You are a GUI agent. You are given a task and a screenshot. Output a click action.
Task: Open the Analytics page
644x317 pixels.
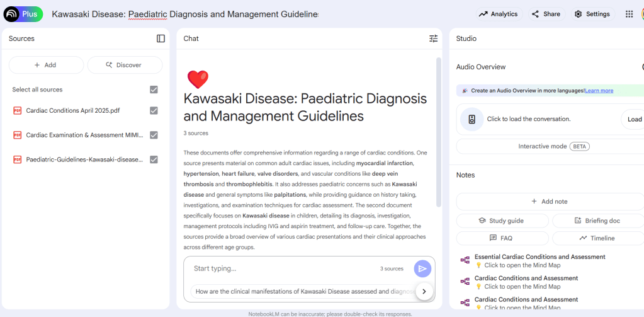[x=498, y=14]
